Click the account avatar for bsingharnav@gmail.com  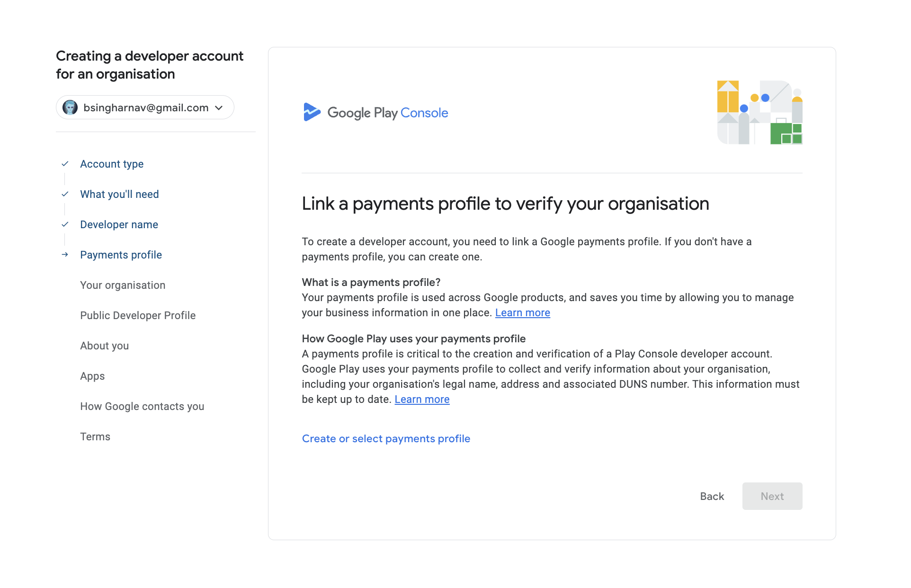pos(70,107)
